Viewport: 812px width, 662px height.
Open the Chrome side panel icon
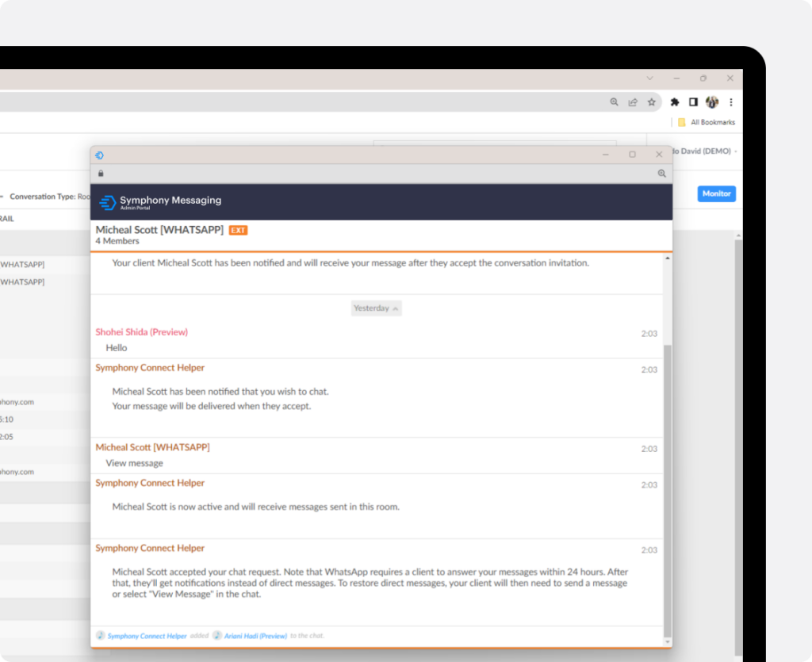coord(692,101)
